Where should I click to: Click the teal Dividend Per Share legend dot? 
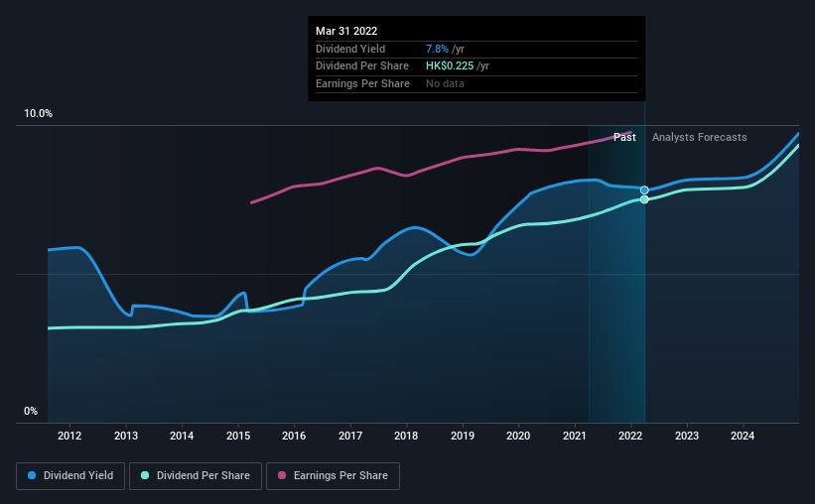pos(145,475)
